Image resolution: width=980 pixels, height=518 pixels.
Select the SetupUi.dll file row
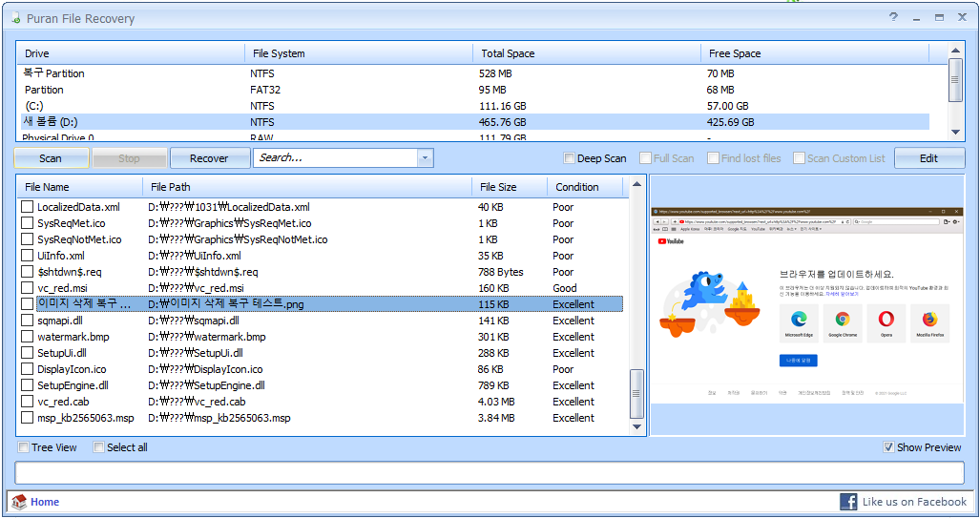click(x=321, y=353)
